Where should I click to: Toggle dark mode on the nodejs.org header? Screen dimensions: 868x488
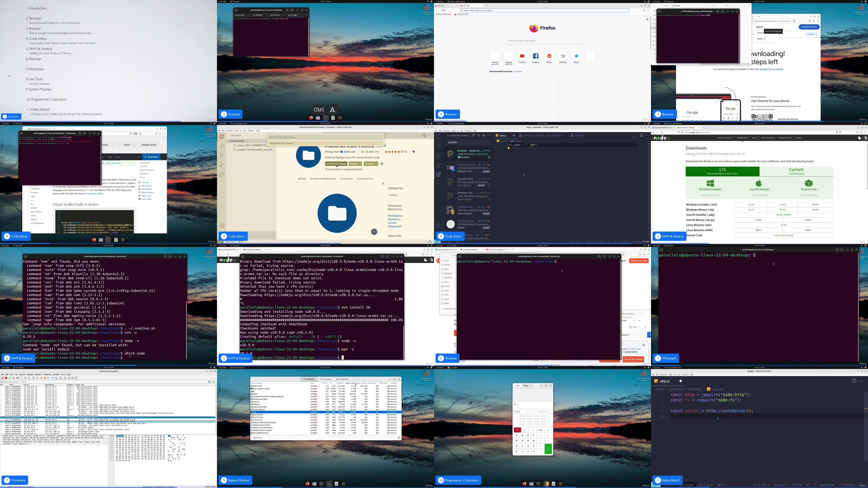pyautogui.click(x=860, y=138)
